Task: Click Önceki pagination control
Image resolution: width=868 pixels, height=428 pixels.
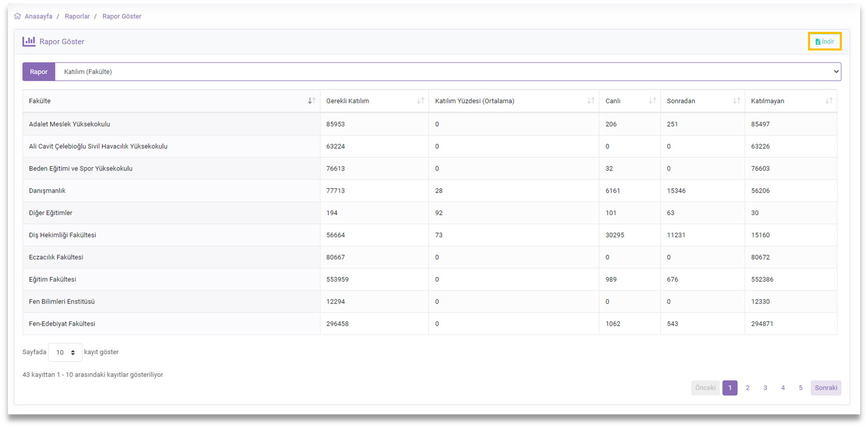Action: click(705, 388)
